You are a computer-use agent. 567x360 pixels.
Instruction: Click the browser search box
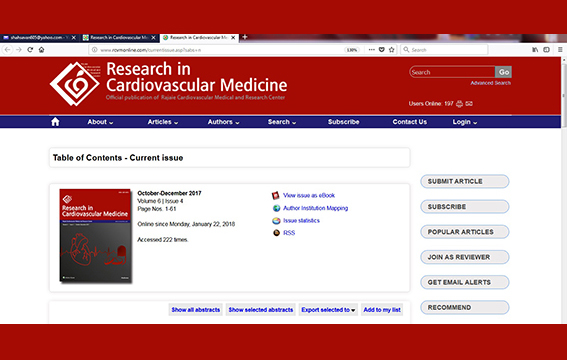[x=444, y=50]
